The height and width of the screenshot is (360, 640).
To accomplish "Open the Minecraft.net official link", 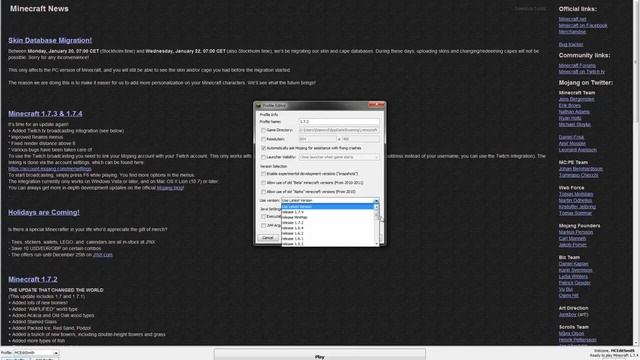I will click(572, 19).
